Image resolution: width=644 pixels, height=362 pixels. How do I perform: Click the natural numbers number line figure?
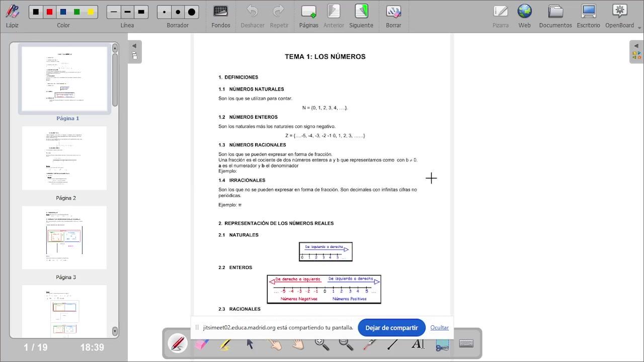tap(326, 251)
